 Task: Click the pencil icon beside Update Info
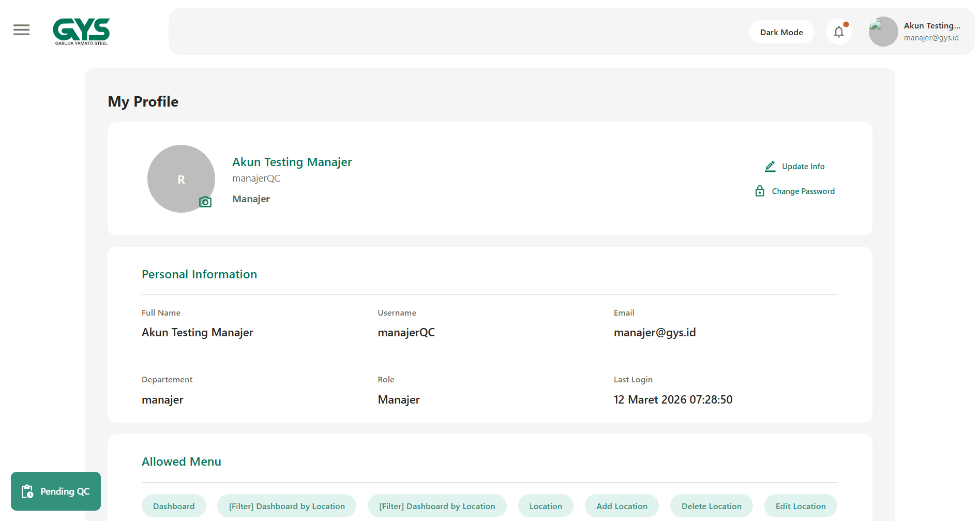point(770,167)
